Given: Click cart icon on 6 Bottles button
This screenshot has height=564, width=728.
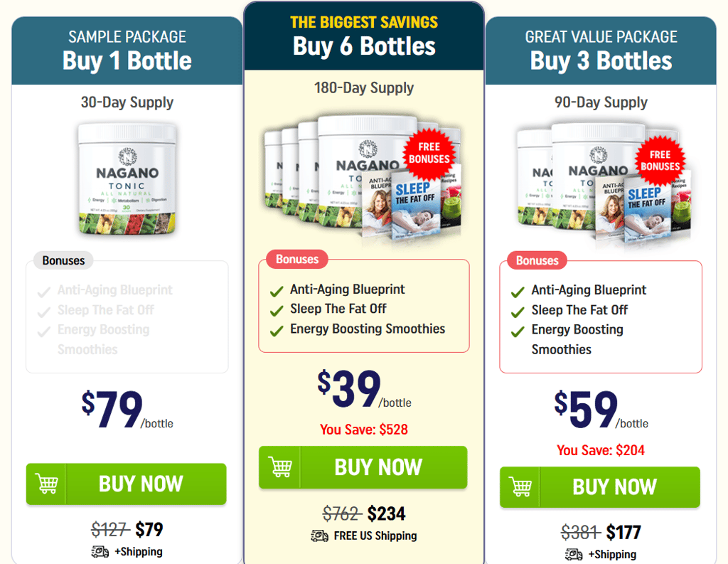Looking at the screenshot, I should (281, 467).
